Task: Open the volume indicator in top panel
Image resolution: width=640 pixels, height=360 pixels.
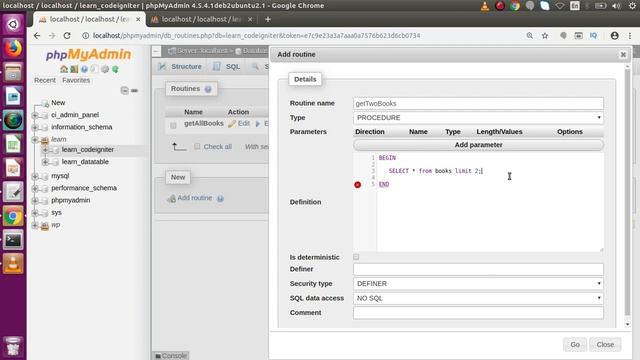Action: (616, 6)
